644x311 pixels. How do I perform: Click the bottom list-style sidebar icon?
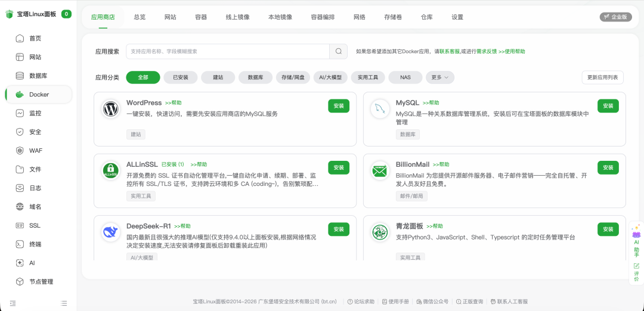pos(64,303)
